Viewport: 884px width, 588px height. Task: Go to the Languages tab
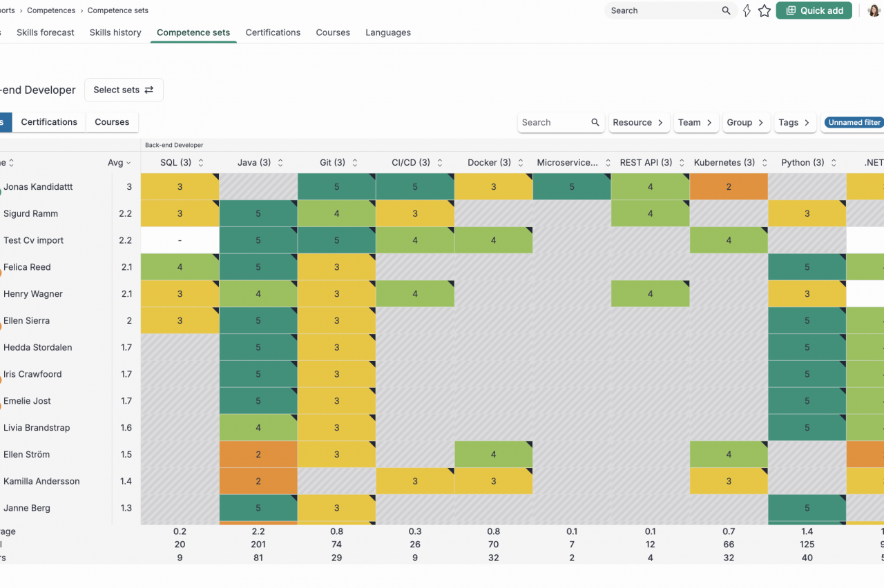pyautogui.click(x=388, y=32)
